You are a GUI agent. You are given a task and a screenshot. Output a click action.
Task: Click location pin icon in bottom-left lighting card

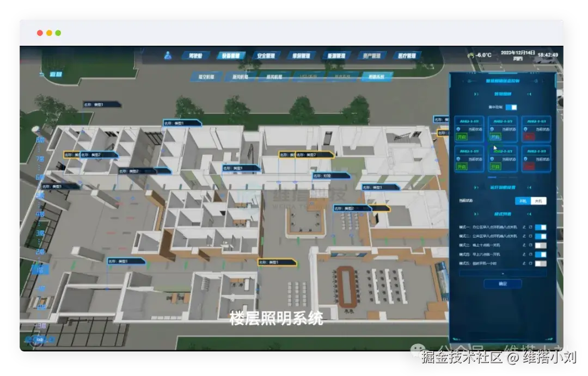point(458,159)
